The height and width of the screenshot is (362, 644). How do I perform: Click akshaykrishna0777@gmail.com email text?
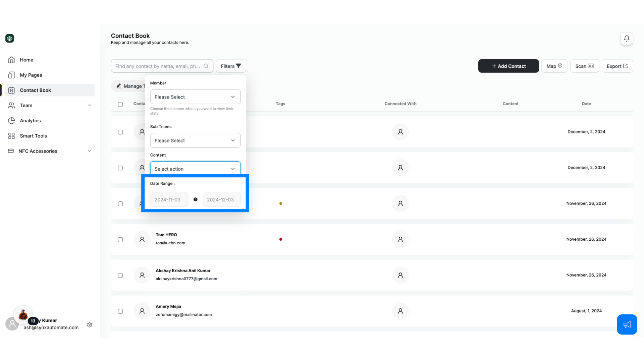pos(186,279)
